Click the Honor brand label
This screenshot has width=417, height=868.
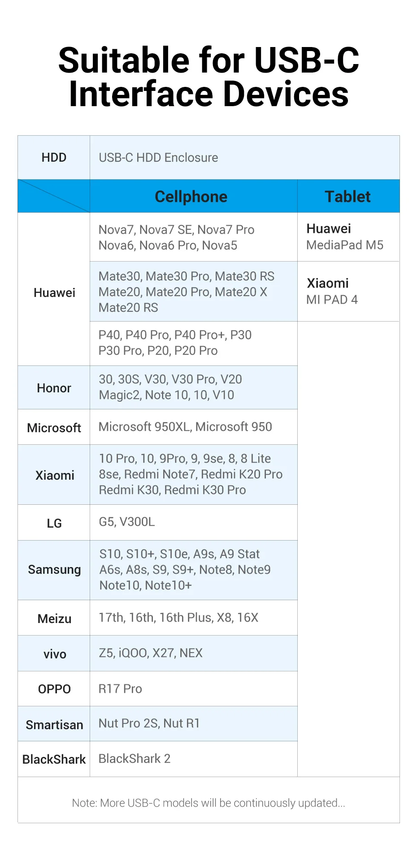coord(54,388)
